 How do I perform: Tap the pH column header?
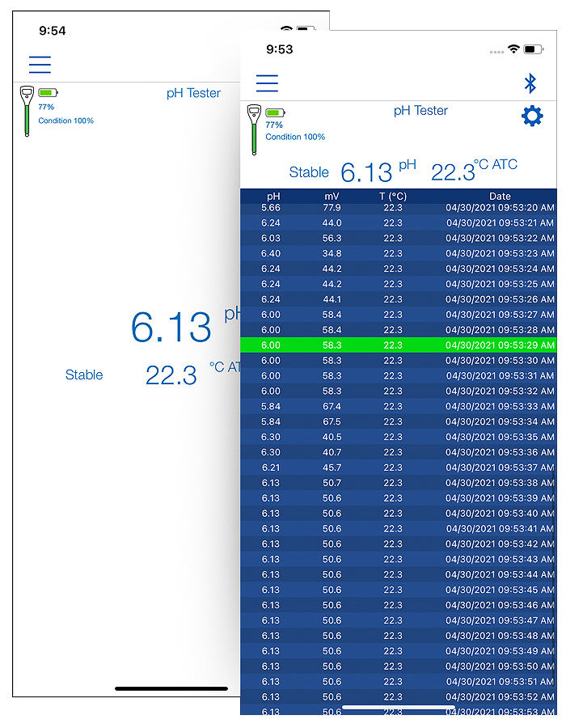tap(273, 197)
